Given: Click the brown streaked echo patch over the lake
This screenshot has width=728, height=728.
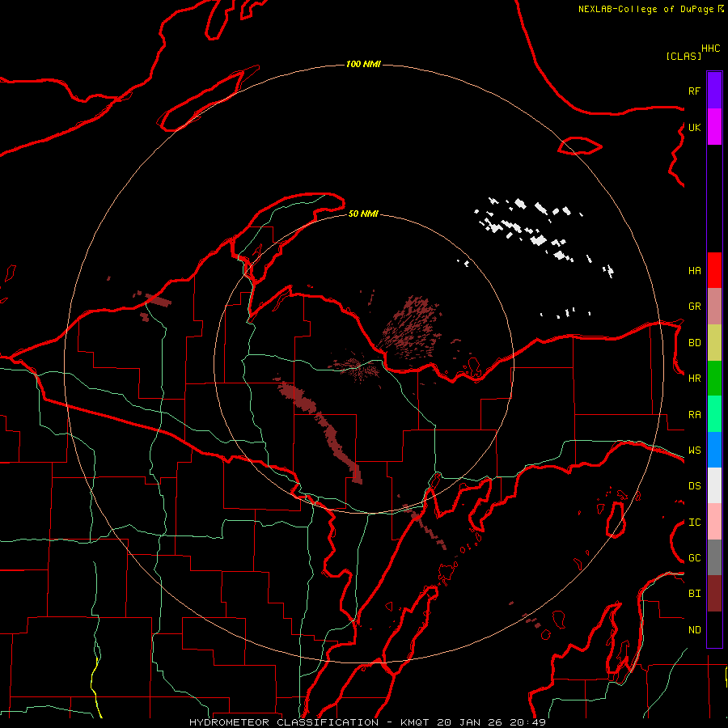Looking at the screenshot, I should click(x=409, y=328).
